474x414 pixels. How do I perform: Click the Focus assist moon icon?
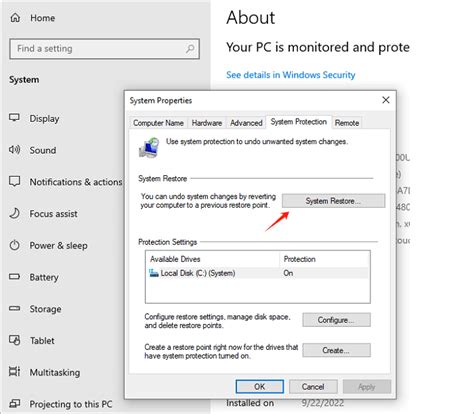pyautogui.click(x=14, y=213)
